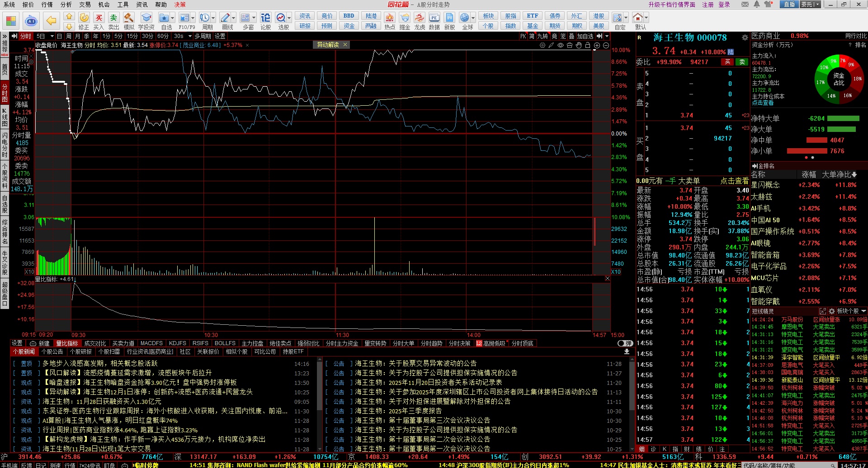Click the 加自选 button
The image size is (868, 468).
click(x=585, y=36)
